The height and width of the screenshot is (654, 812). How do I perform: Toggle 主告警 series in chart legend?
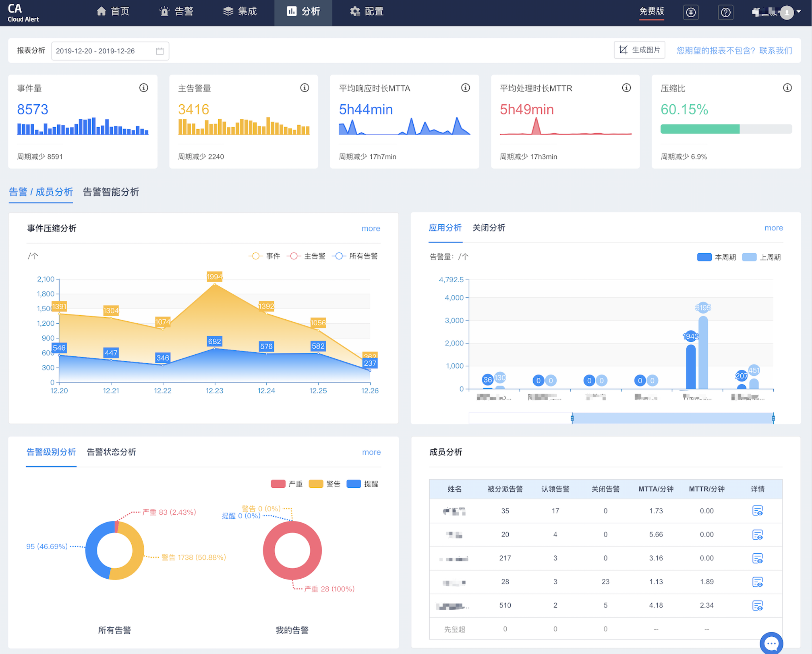[x=306, y=256]
